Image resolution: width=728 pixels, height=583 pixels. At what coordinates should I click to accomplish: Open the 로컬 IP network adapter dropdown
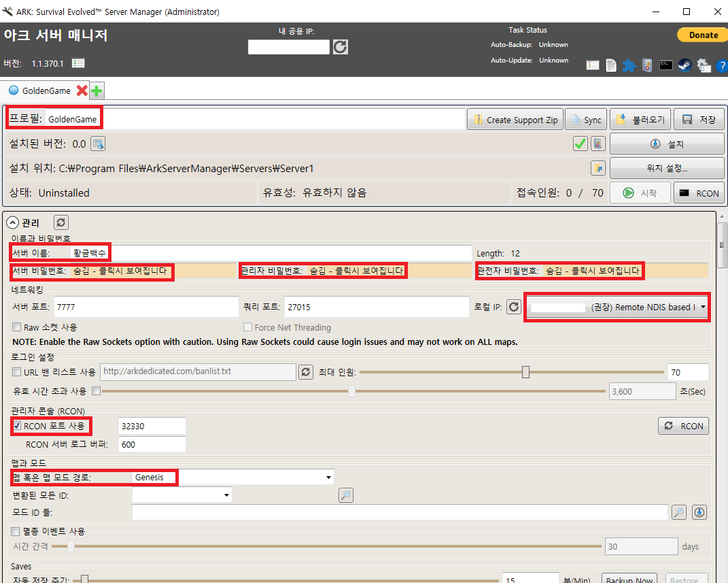(617, 307)
